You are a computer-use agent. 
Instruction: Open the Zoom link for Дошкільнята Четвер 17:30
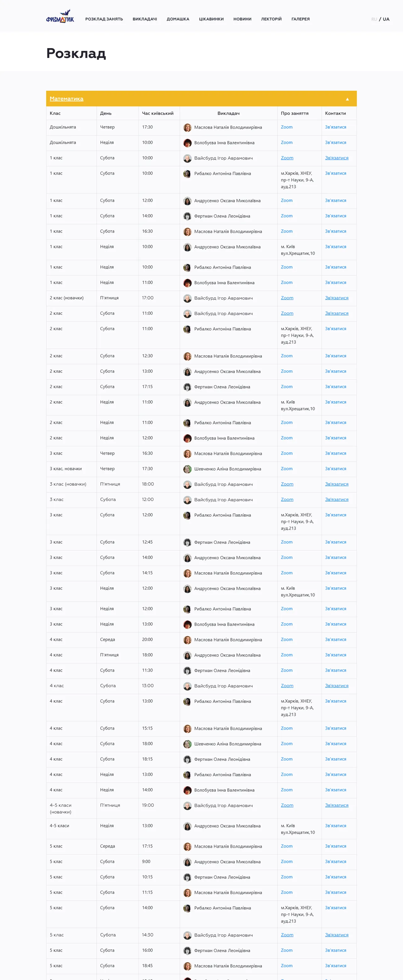click(287, 127)
